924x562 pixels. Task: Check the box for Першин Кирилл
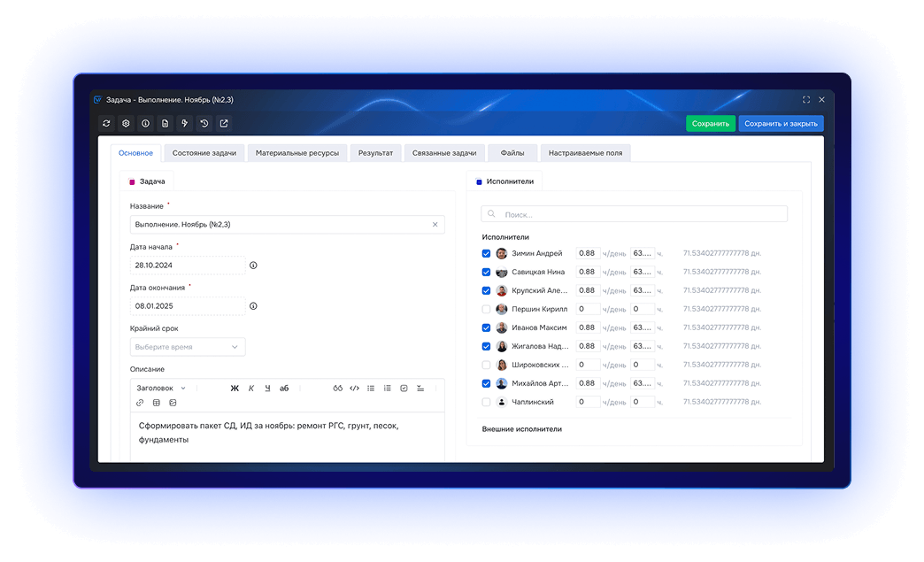[x=486, y=309]
